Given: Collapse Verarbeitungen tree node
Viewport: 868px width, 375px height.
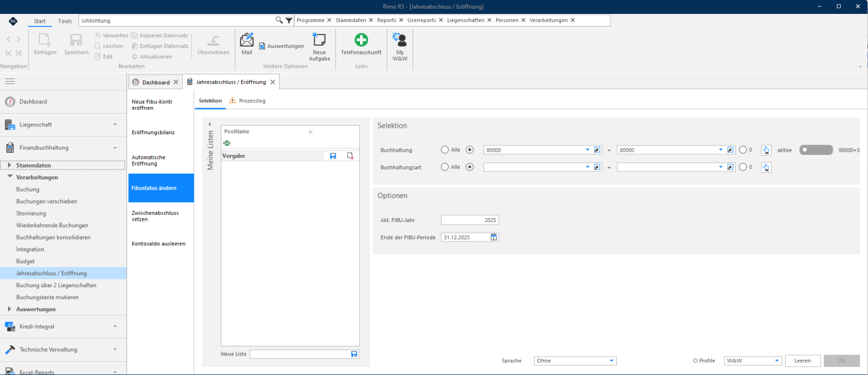Looking at the screenshot, I should [9, 178].
